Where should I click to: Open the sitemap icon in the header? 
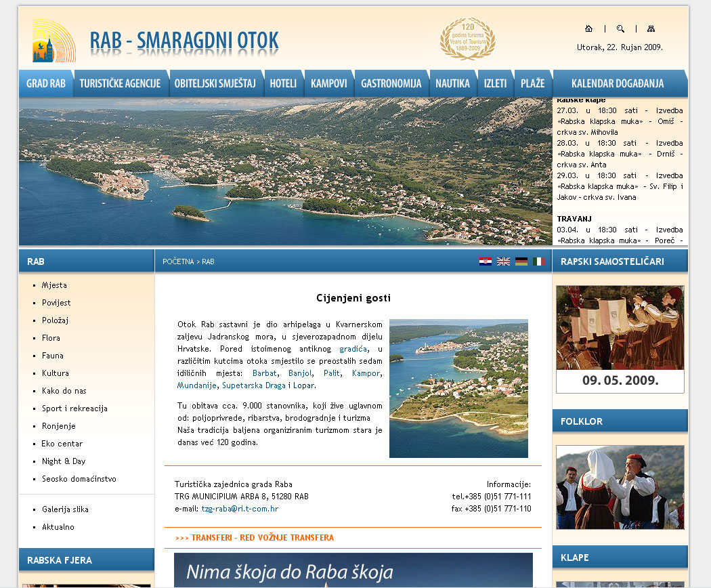click(651, 28)
